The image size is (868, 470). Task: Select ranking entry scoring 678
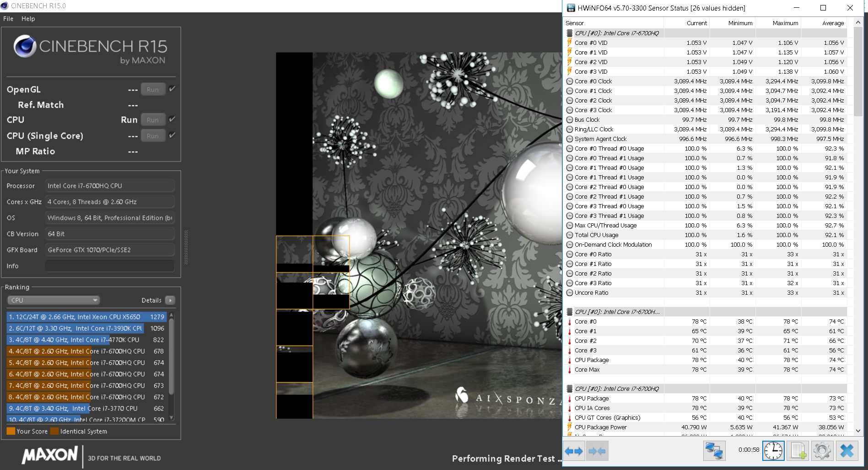pyautogui.click(x=87, y=351)
